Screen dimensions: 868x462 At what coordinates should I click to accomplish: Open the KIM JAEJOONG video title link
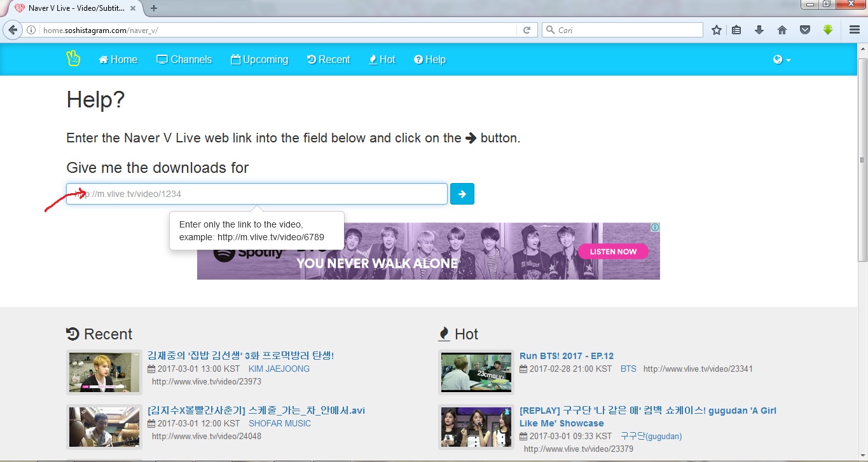[240, 356]
